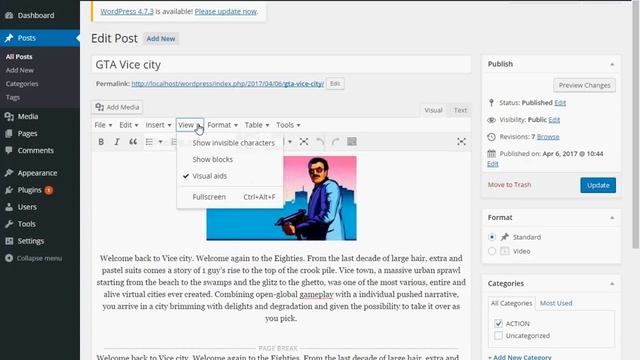Screen dimensions: 640x360
Task: Click Preview Changes button
Action: pyautogui.click(x=584, y=85)
